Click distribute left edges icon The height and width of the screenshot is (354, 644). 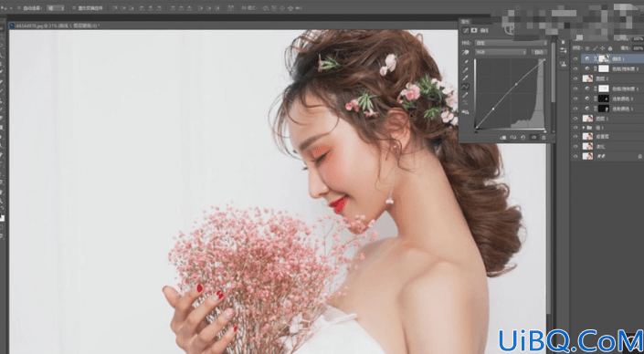(200, 8)
